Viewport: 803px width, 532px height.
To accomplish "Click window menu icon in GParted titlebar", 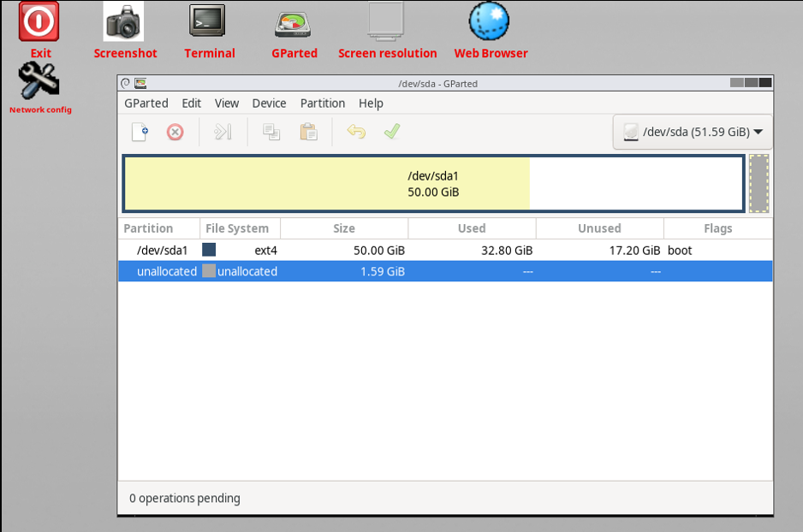I will [126, 83].
